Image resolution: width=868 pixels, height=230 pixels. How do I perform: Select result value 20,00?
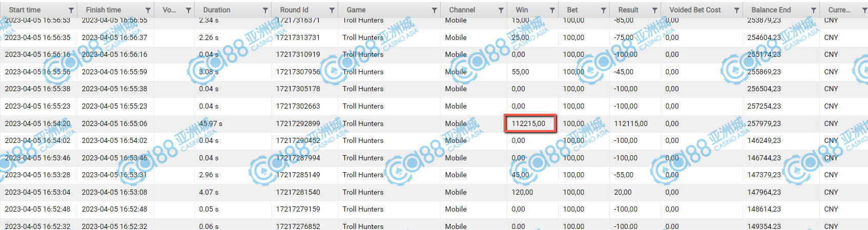(623, 192)
